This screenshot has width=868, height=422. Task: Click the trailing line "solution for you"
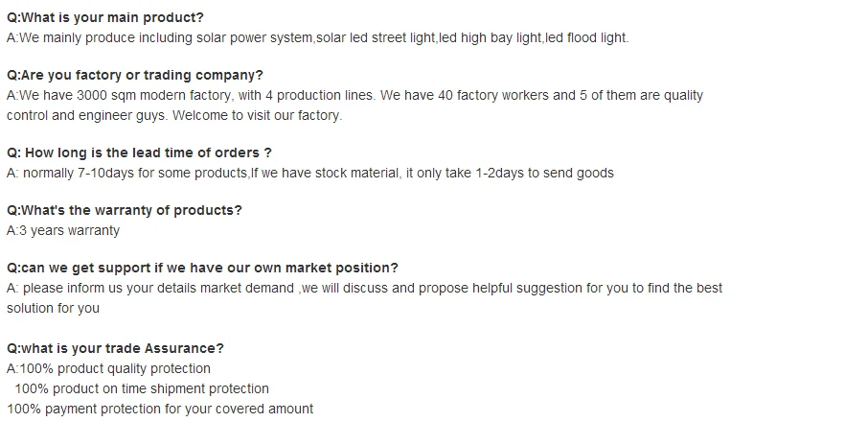pos(53,308)
